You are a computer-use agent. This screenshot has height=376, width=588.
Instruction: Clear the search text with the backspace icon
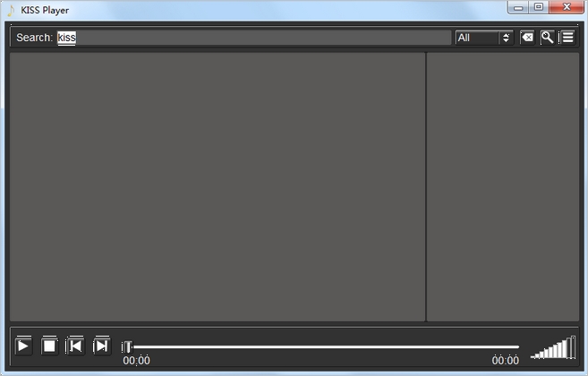click(x=527, y=38)
